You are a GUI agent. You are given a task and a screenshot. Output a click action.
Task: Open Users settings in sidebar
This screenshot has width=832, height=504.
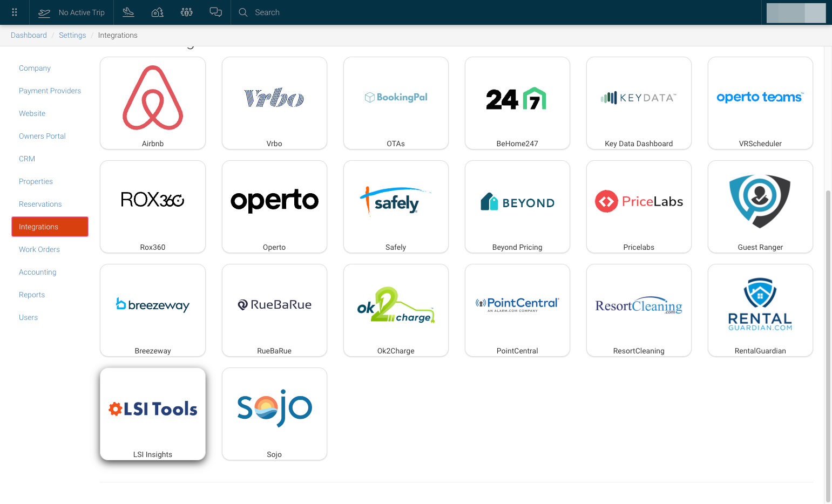(x=28, y=317)
